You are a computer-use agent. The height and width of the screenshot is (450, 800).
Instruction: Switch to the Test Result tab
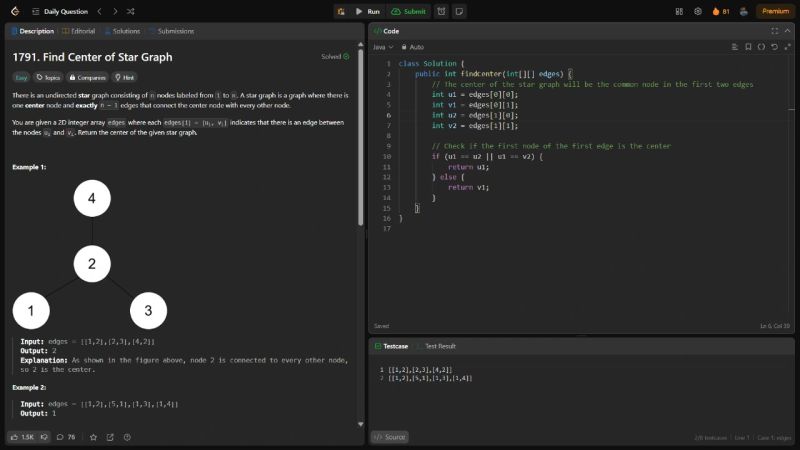[440, 346]
